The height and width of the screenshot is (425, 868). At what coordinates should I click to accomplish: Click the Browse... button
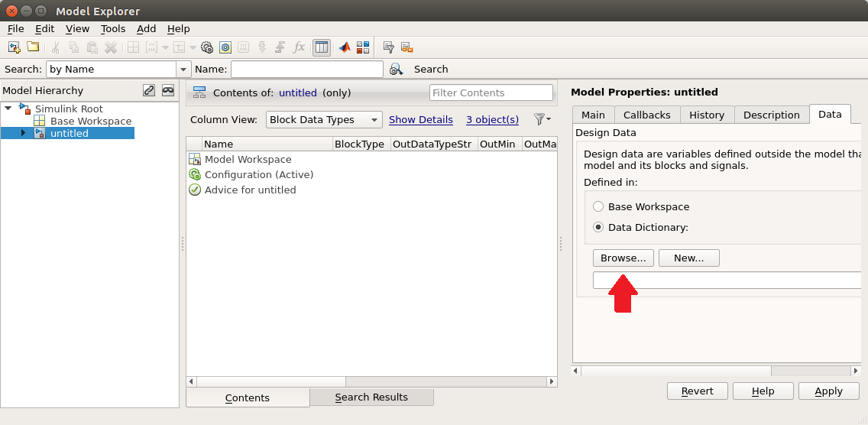coord(623,258)
